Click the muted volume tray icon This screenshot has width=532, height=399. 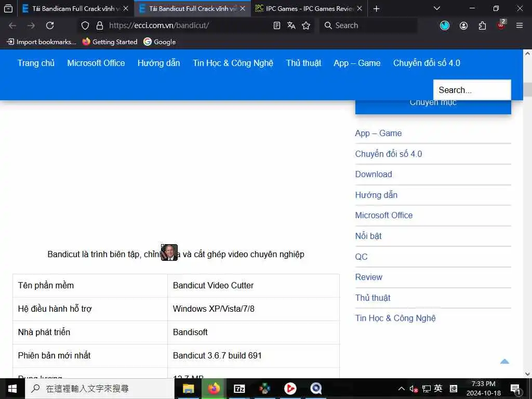(414, 389)
